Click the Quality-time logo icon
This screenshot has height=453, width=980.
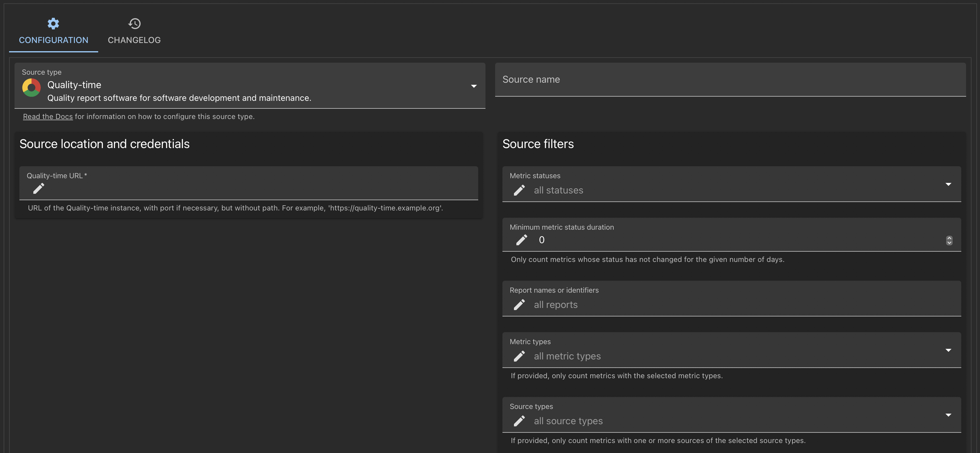32,88
